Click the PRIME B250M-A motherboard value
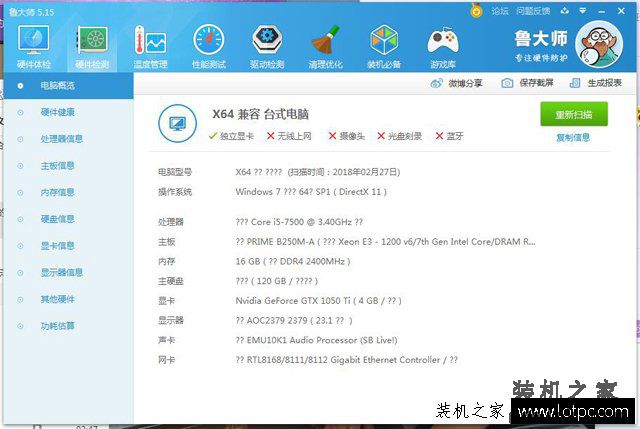This screenshot has height=429, width=640. [385, 242]
